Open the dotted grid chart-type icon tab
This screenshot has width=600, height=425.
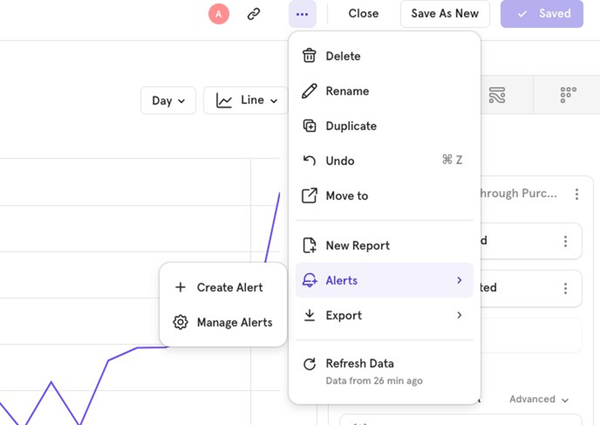tap(568, 95)
